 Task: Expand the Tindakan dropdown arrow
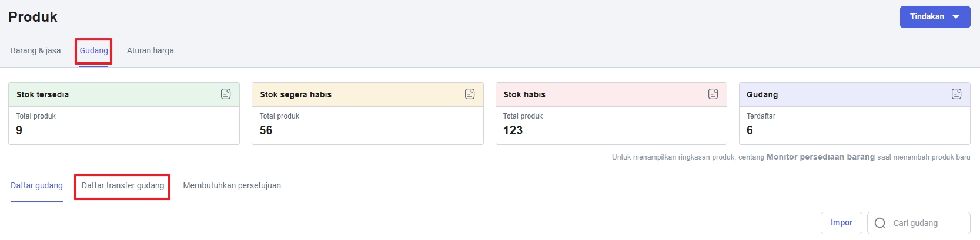(x=956, y=17)
